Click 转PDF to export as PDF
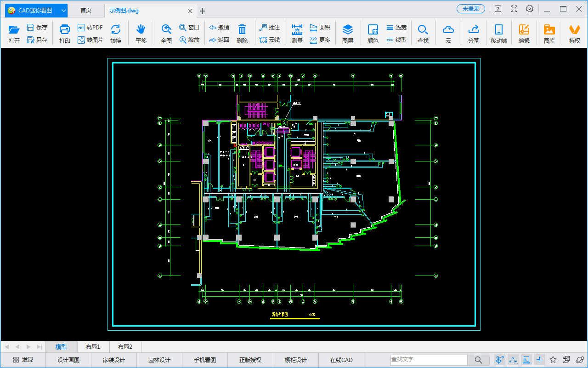Image resolution: width=588 pixels, height=368 pixels. click(x=90, y=28)
